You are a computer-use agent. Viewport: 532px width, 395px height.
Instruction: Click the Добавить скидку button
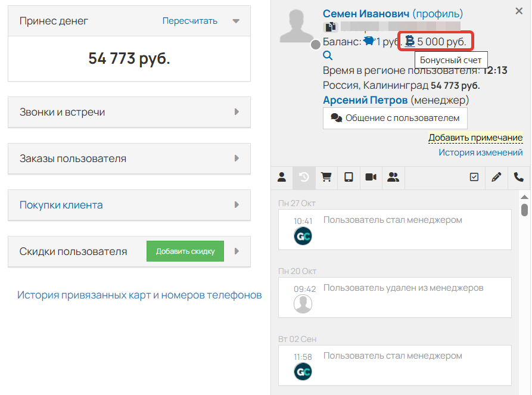point(185,251)
